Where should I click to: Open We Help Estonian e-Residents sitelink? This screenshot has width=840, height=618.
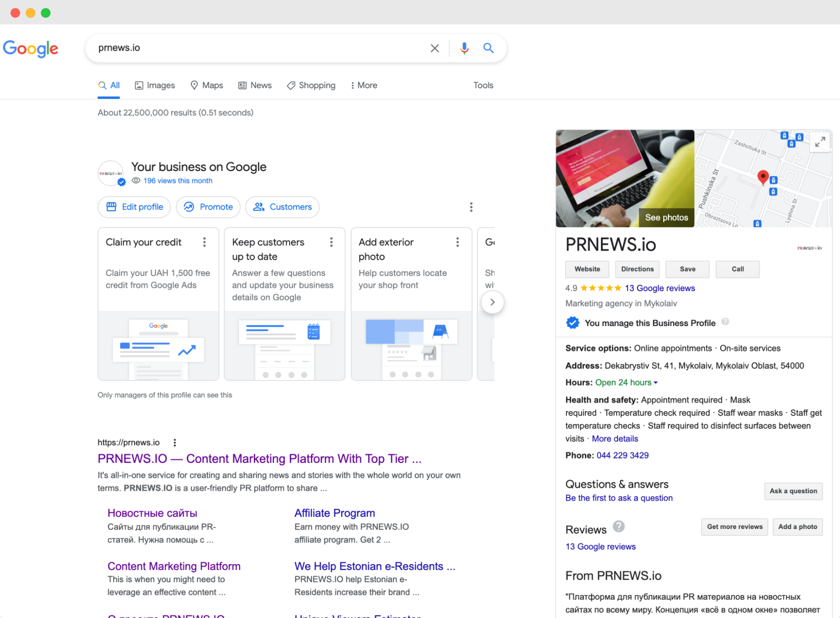[x=375, y=566]
